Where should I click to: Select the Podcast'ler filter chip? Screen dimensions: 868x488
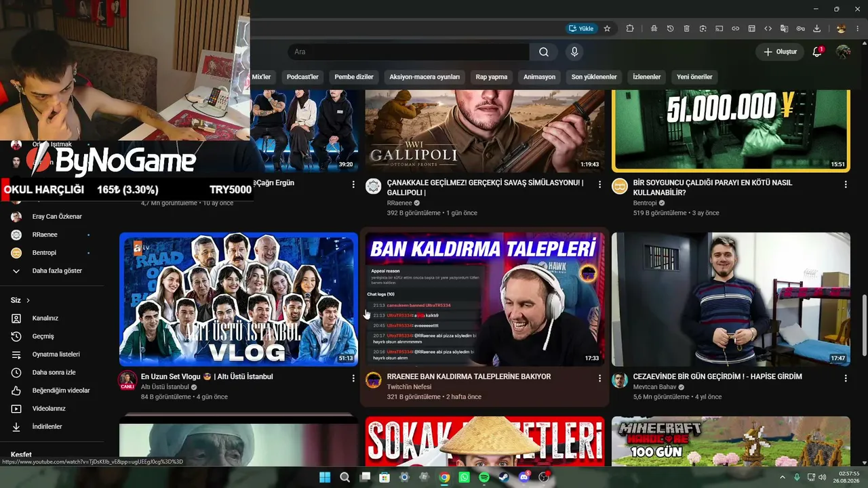302,77
